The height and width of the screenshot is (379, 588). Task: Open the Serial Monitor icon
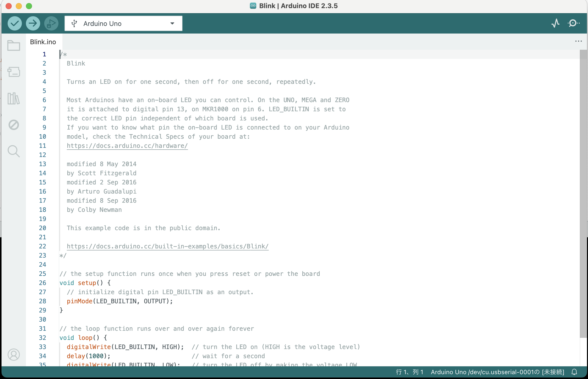pos(574,23)
